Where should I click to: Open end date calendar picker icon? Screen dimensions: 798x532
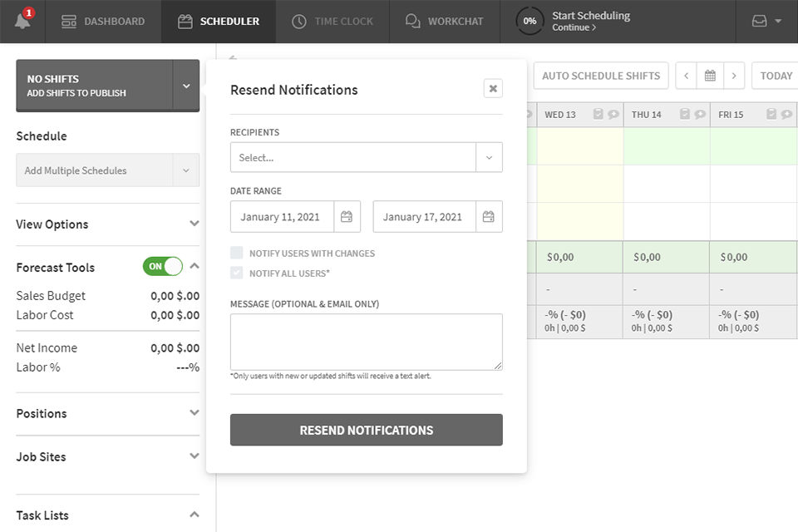489,217
